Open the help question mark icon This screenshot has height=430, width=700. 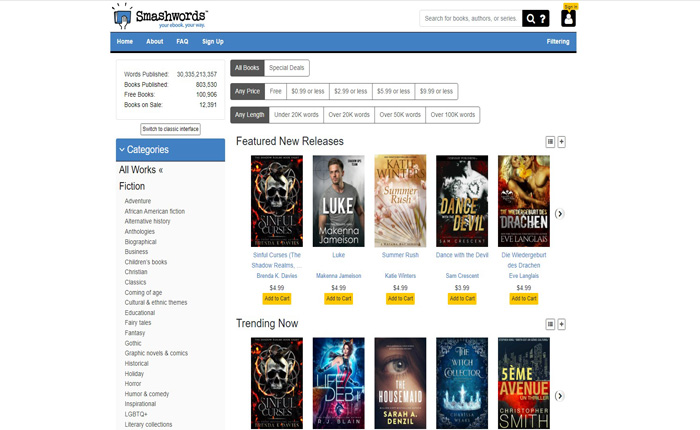(x=543, y=18)
